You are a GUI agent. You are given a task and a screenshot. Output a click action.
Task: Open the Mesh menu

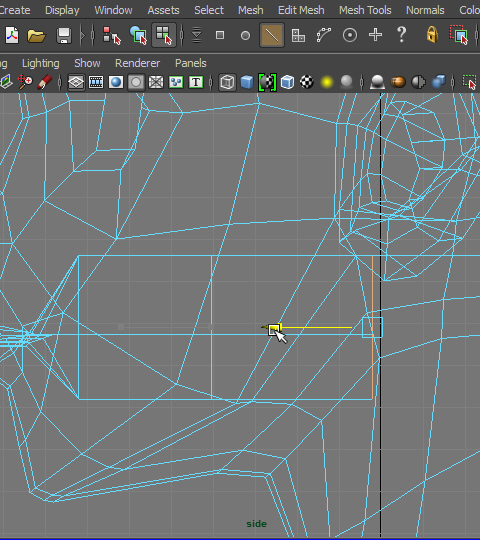point(251,10)
